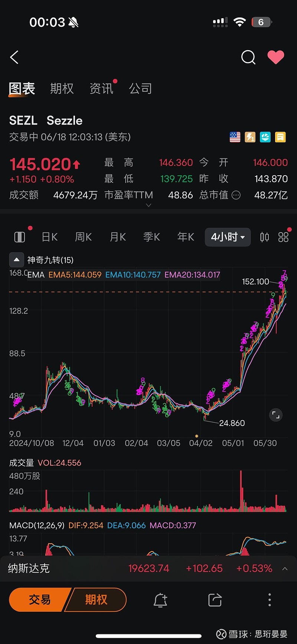Tap the MACD(12,26,9) indicator label
Viewport: 297px width, 644px height.
coord(37,526)
